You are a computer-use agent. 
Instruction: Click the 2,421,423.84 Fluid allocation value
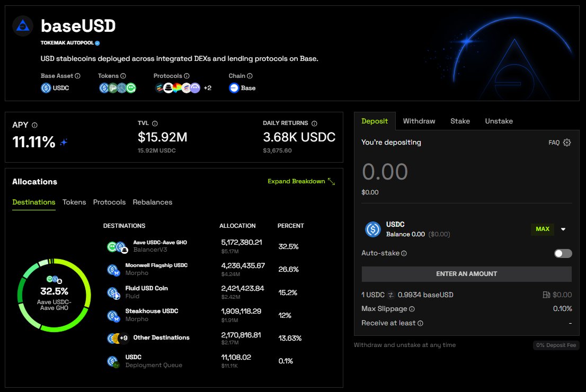[x=243, y=289]
